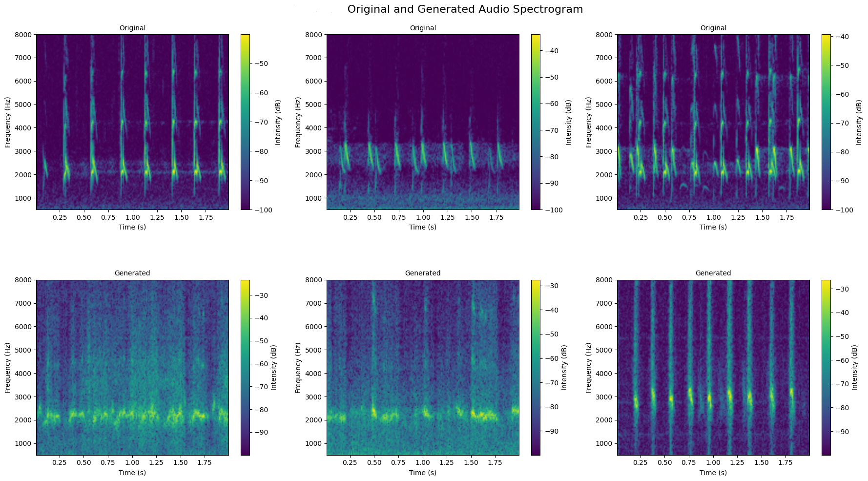Click the '1.75' x-tick on bottom-right plot
The width and height of the screenshot is (868, 481).
coord(786,462)
